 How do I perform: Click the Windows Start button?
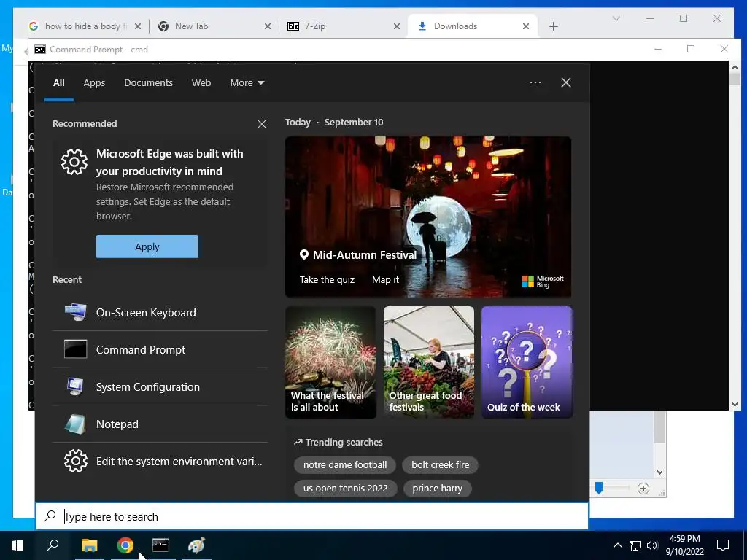coord(18,545)
